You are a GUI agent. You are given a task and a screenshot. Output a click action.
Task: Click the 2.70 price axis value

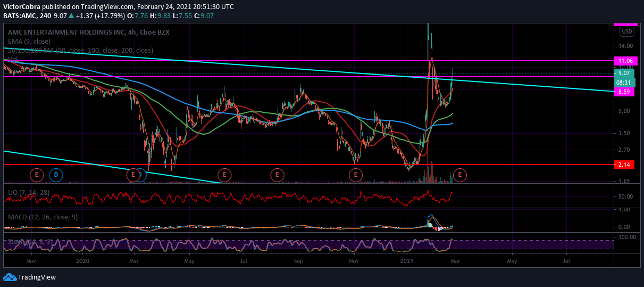coord(625,150)
